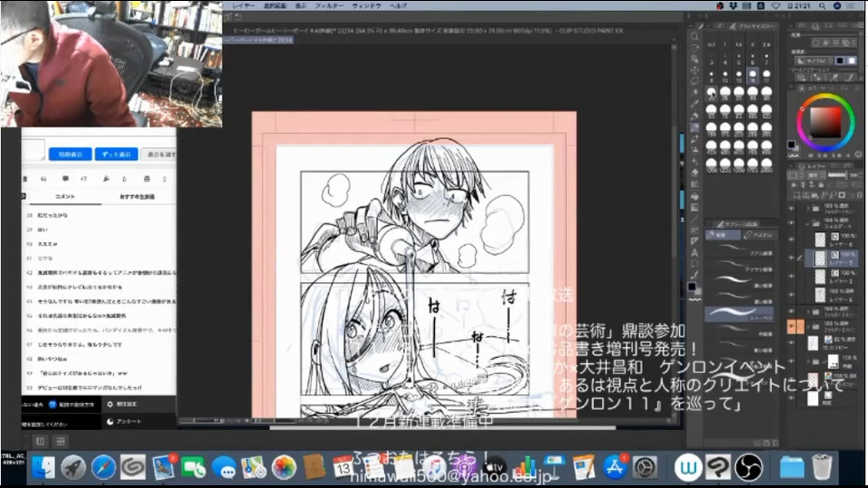Toggle visibility of the 30% 12のコピー layer
The height and width of the screenshot is (488, 868).
pos(792,343)
